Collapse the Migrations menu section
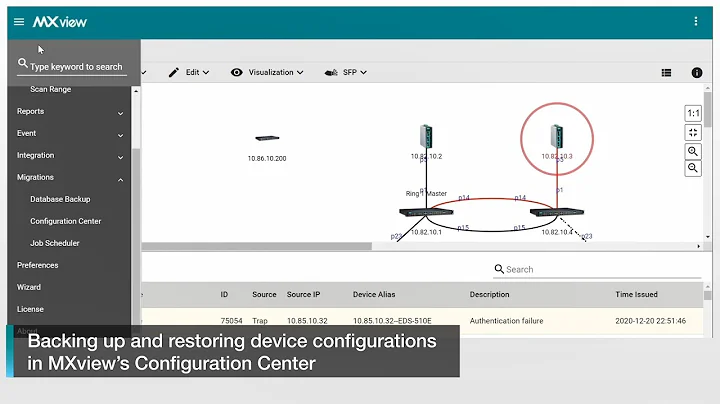Screen dimensions: 720x404 [70, 178]
